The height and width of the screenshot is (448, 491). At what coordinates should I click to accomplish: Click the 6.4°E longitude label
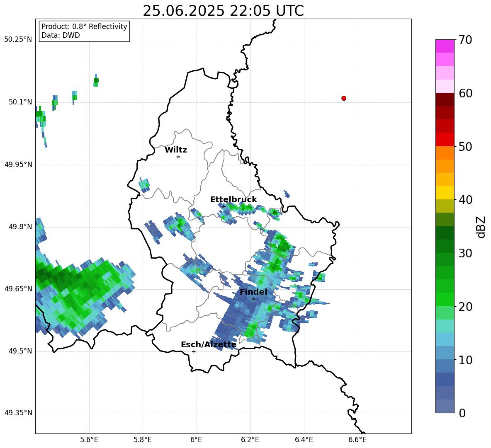(304, 440)
